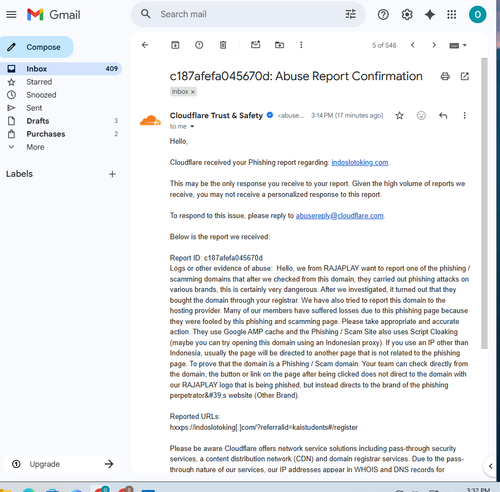Click the Cloudflare sender avatar
Screen dimensions: 500x492
[150, 120]
